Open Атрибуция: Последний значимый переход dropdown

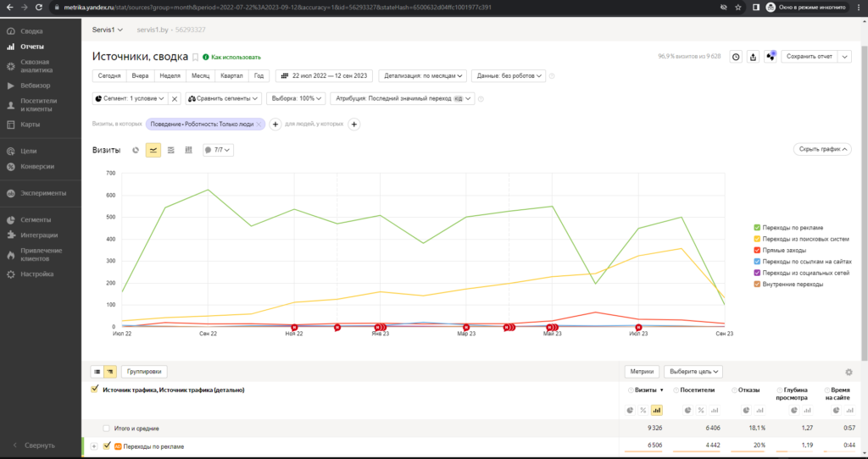tap(403, 98)
